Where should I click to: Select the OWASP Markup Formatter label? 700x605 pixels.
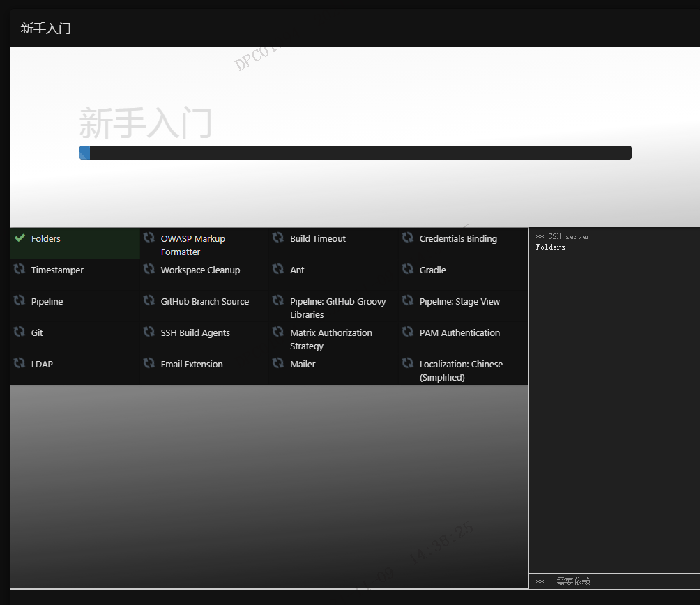(193, 245)
